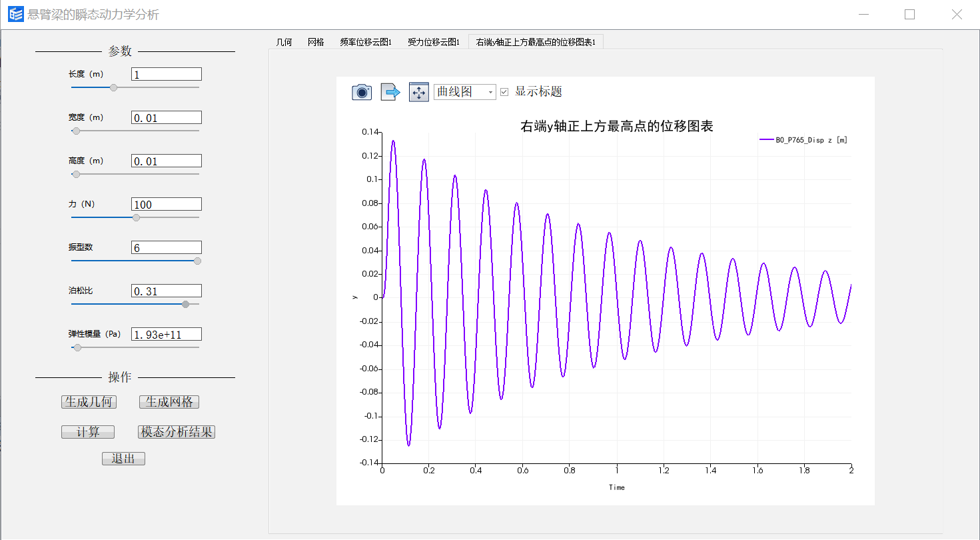
Task: Click the 生成几何 button
Action: (89, 402)
